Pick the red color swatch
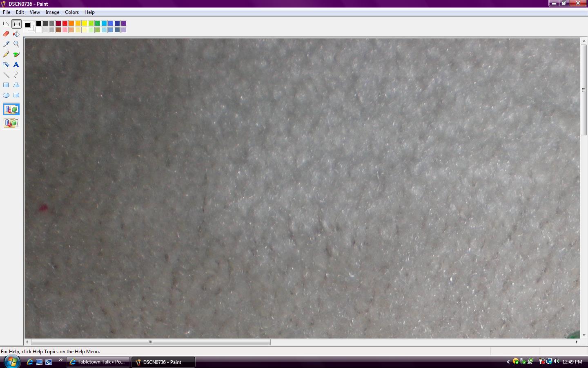This screenshot has width=588, height=368. coord(65,23)
